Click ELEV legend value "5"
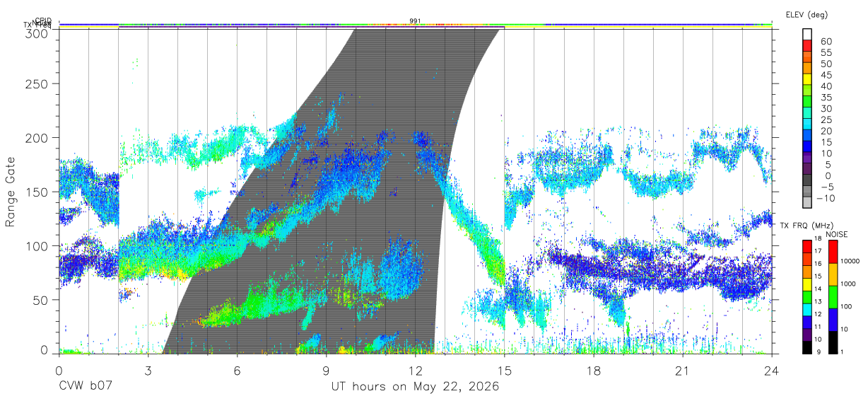 828,164
